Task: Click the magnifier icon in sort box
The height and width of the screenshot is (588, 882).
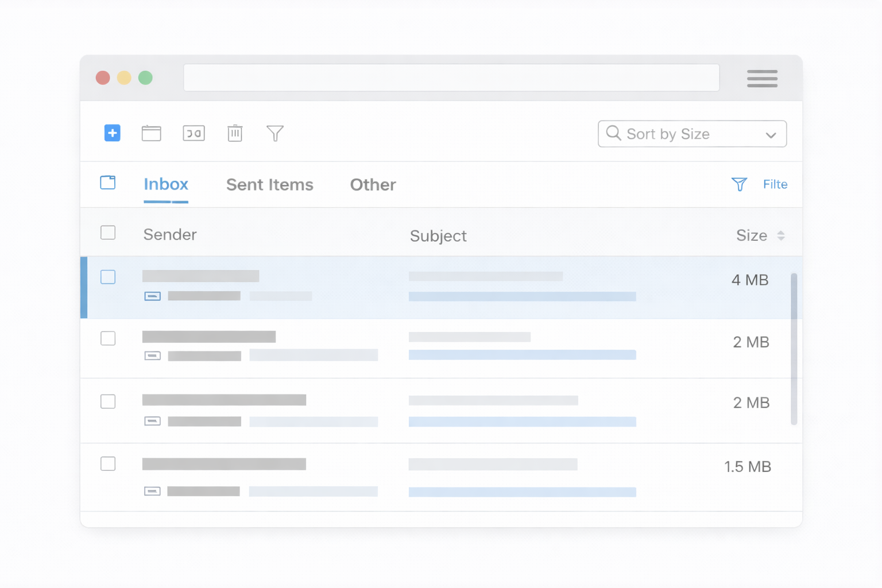Action: 613,133
